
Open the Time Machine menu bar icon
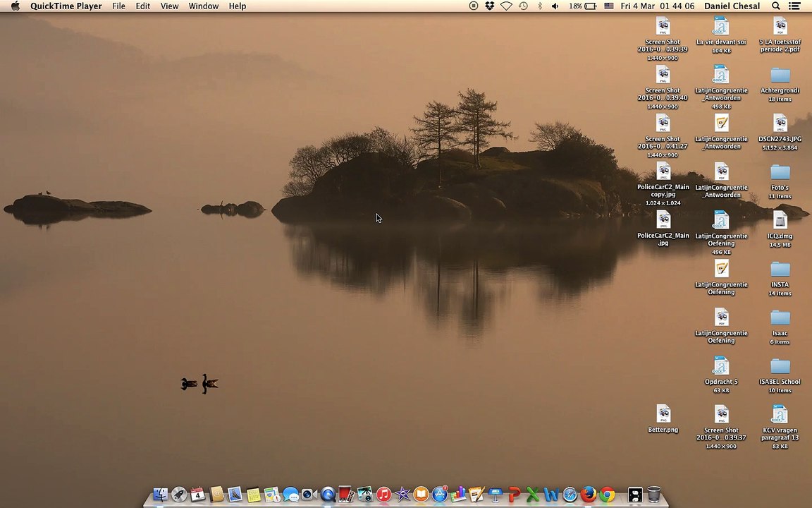click(x=524, y=6)
